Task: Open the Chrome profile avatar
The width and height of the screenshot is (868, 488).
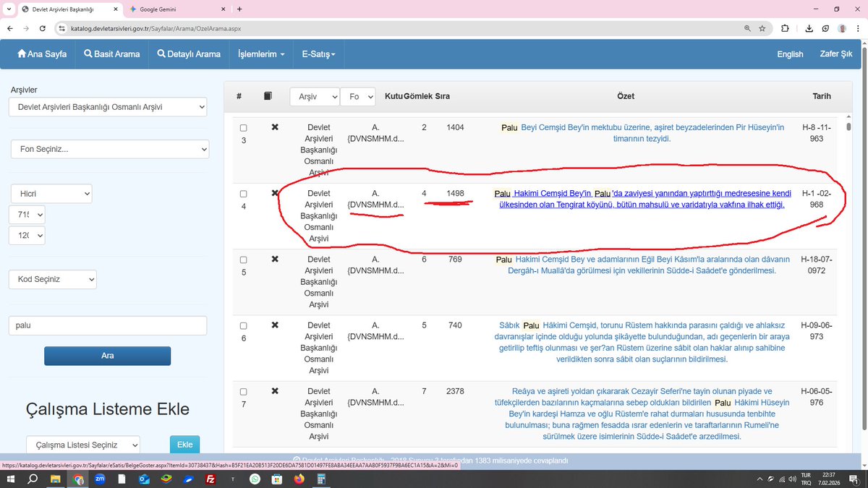Action: coord(842,28)
